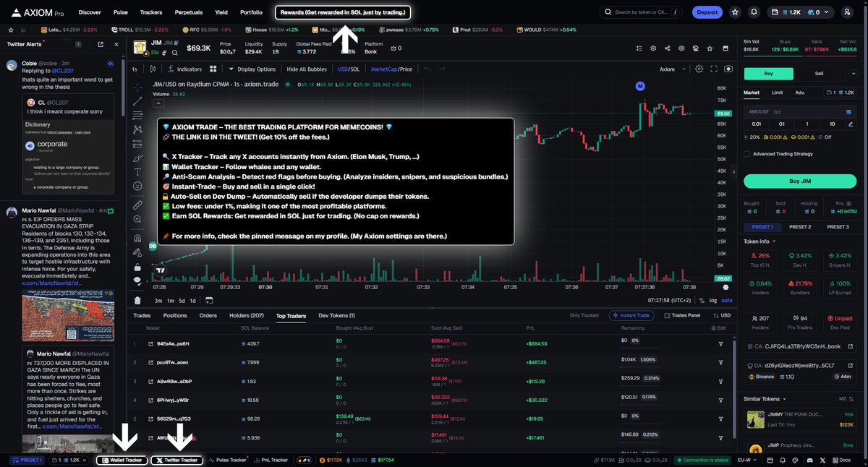Toggle log scale on chart
The width and height of the screenshot is (868, 467).
click(713, 300)
